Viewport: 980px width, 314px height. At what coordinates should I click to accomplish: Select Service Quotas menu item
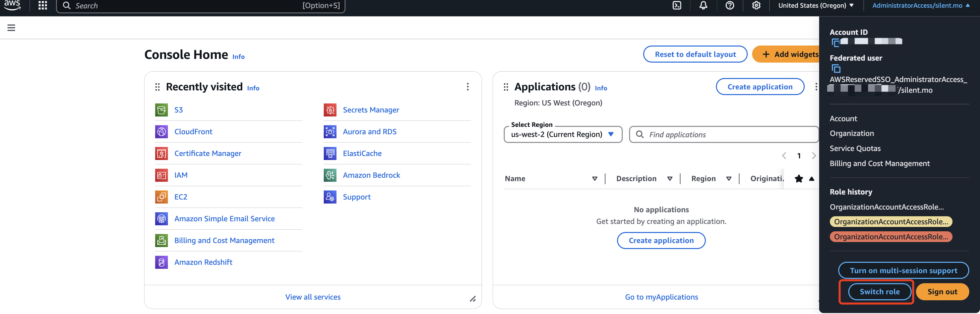pos(855,148)
